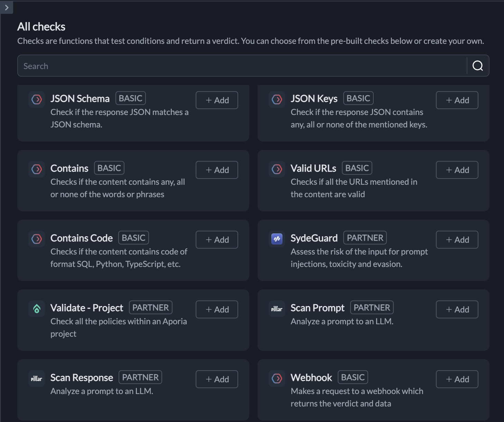Add the Scan Prompt check
The width and height of the screenshot is (504, 422).
click(457, 309)
